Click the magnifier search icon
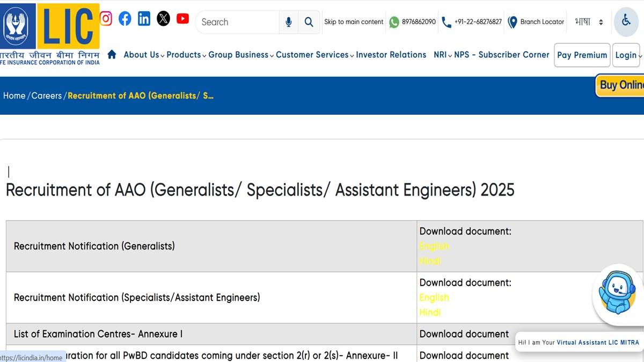The width and height of the screenshot is (644, 362). pos(309,22)
